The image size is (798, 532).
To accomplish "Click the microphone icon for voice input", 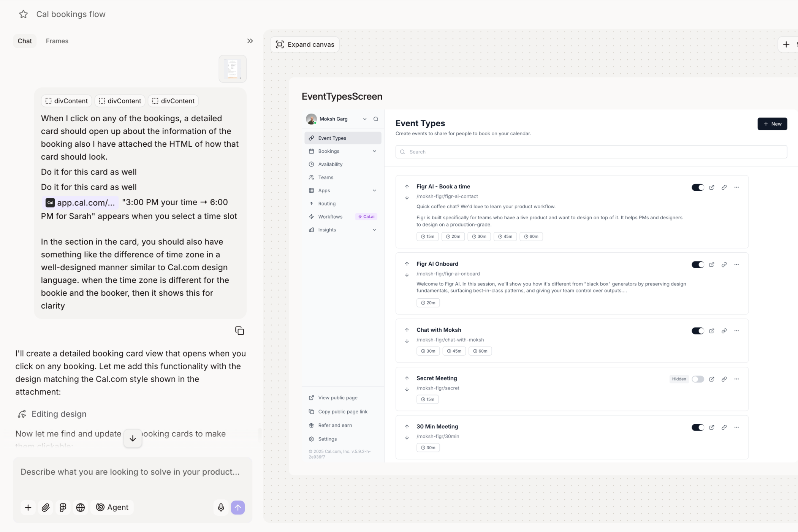I will (221, 507).
